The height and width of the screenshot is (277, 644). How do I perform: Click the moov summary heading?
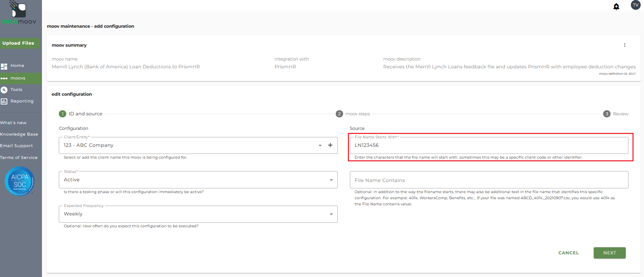[69, 45]
